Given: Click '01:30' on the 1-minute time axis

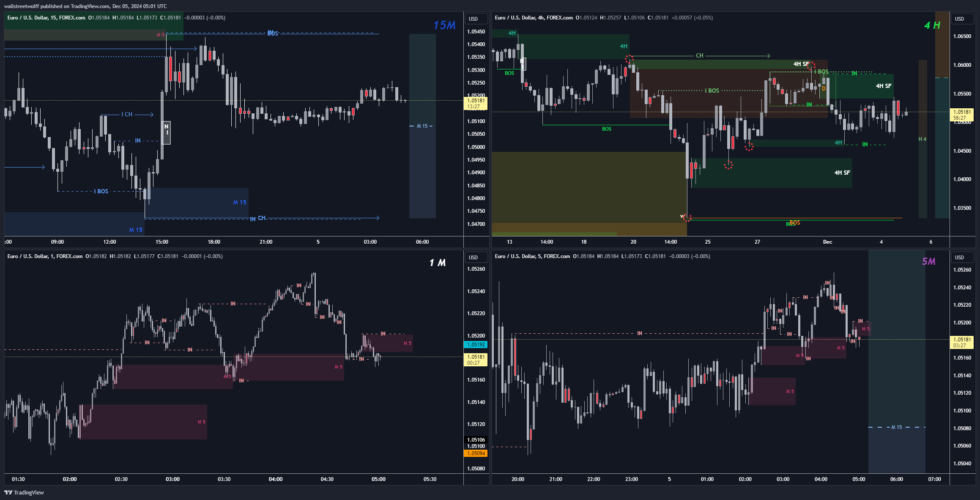Looking at the screenshot, I should 18,479.
